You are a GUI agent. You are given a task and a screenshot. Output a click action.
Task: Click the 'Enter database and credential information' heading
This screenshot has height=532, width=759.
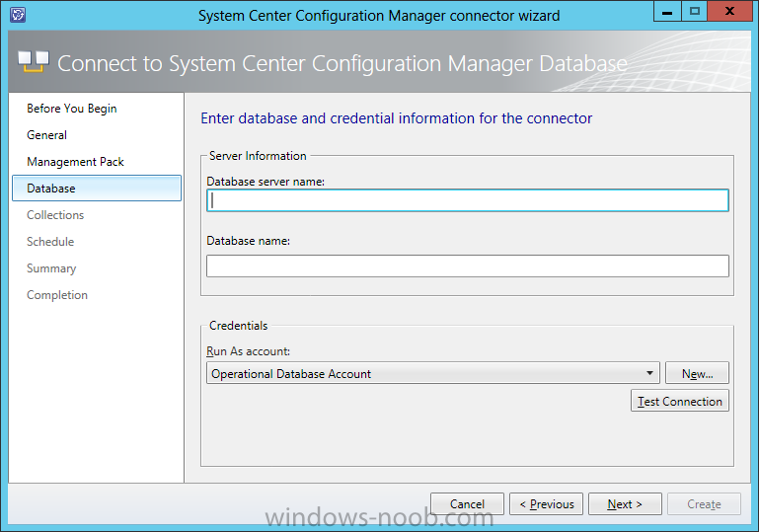[x=397, y=118]
